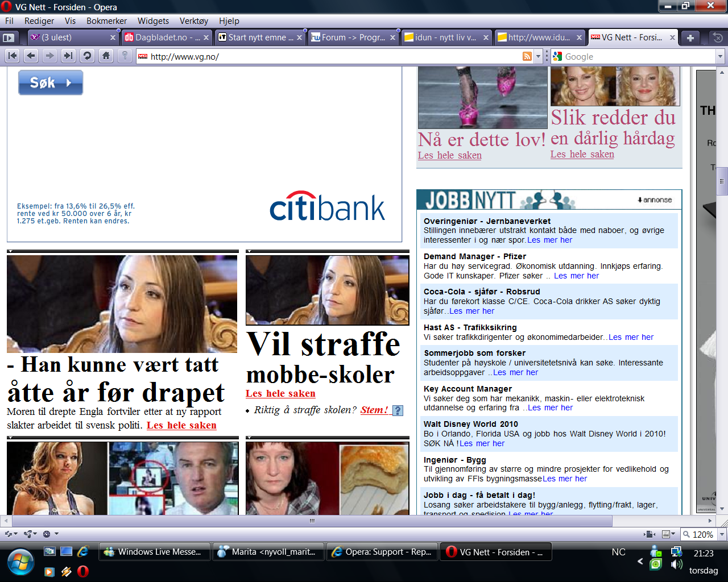Click 'Les hele saken' under Vil straffe mobbe-skoler

click(x=280, y=393)
